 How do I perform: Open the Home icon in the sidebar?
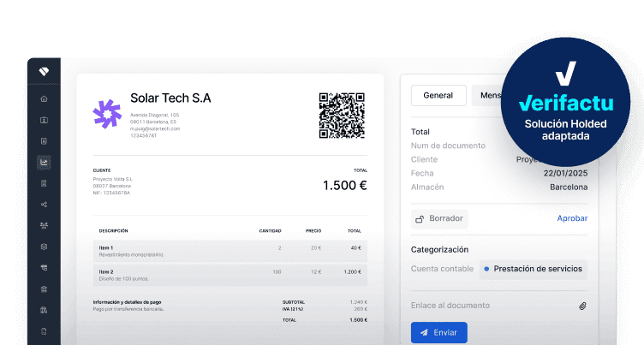point(44,99)
